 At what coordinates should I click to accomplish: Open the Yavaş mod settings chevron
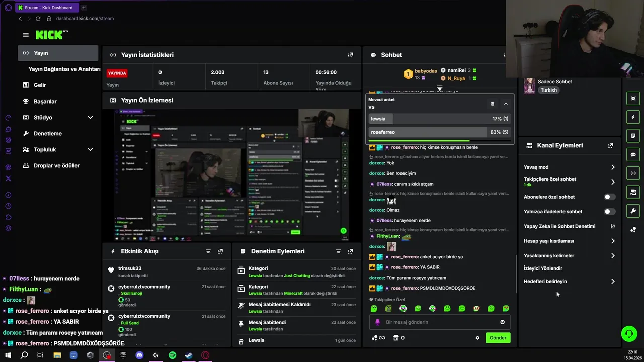pyautogui.click(x=613, y=167)
